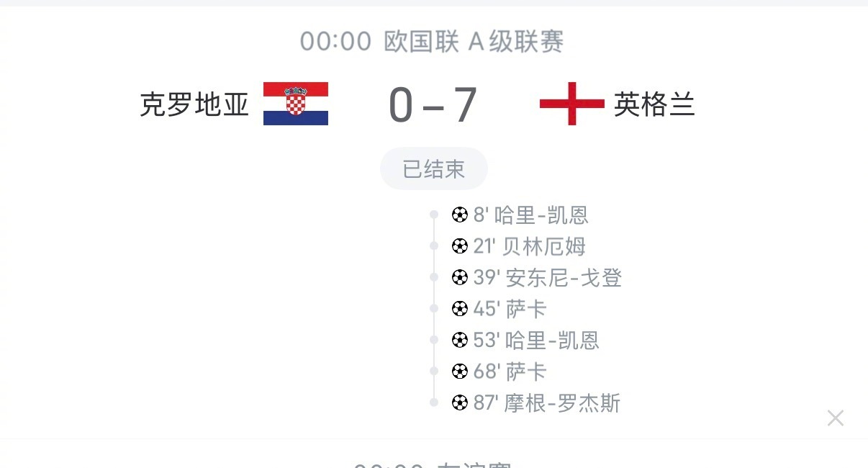Image resolution: width=868 pixels, height=468 pixels.
Task: Click the England flag icon
Action: 572,104
